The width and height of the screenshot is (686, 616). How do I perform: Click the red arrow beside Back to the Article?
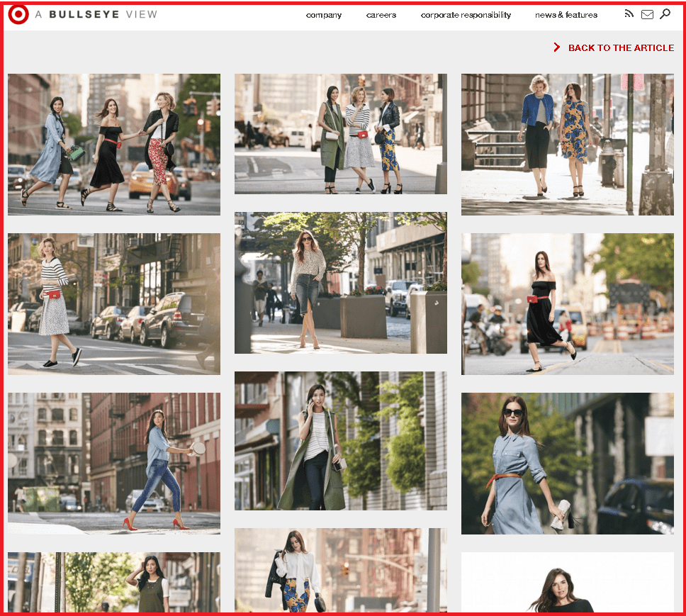point(557,47)
